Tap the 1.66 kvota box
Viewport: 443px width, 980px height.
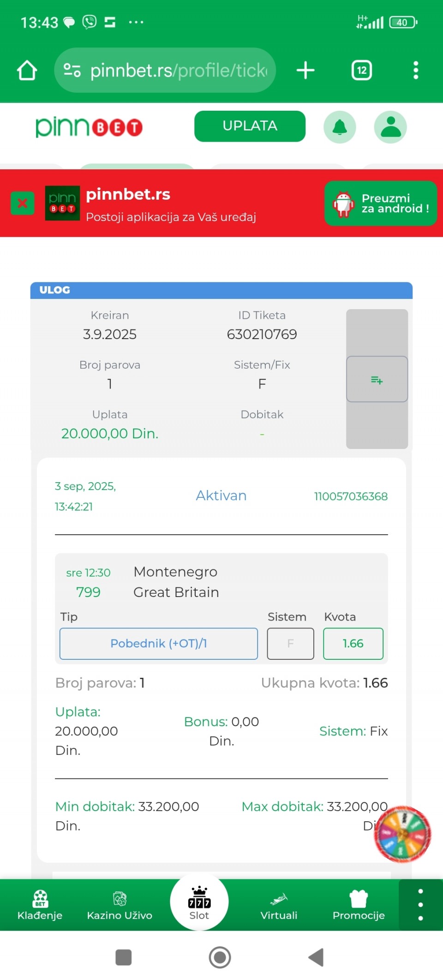coord(353,643)
